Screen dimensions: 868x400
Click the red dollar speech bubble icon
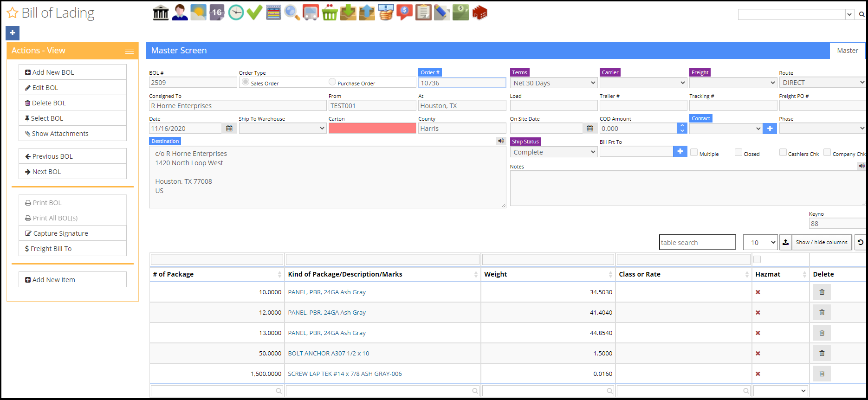[x=404, y=13]
